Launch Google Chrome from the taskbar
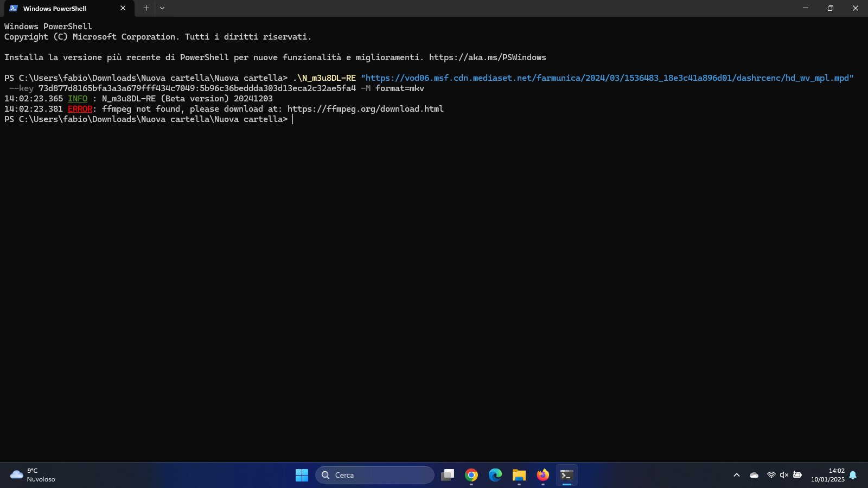Viewport: 868px width, 488px height. pyautogui.click(x=471, y=475)
